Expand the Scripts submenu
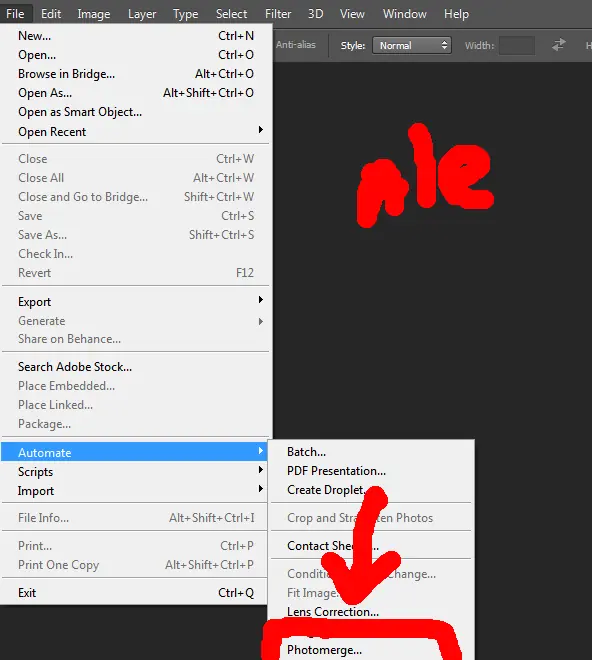The width and height of the screenshot is (592, 660). coord(135,471)
